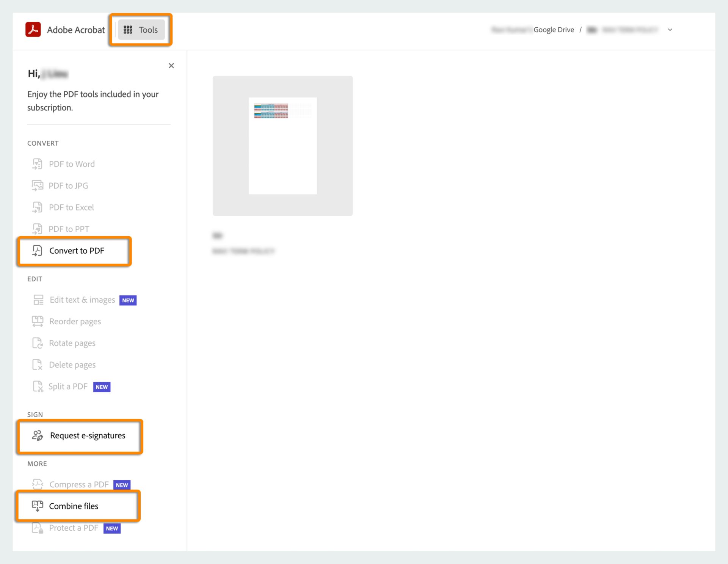Click the Compress a PDF icon
This screenshot has height=564, width=728.
37,484
